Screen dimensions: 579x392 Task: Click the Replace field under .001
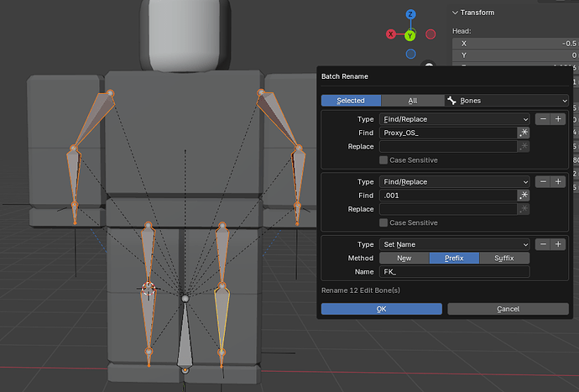tap(448, 209)
